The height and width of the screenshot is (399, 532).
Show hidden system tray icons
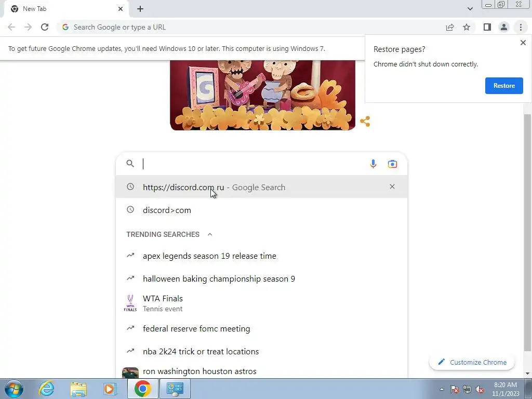[x=442, y=389]
